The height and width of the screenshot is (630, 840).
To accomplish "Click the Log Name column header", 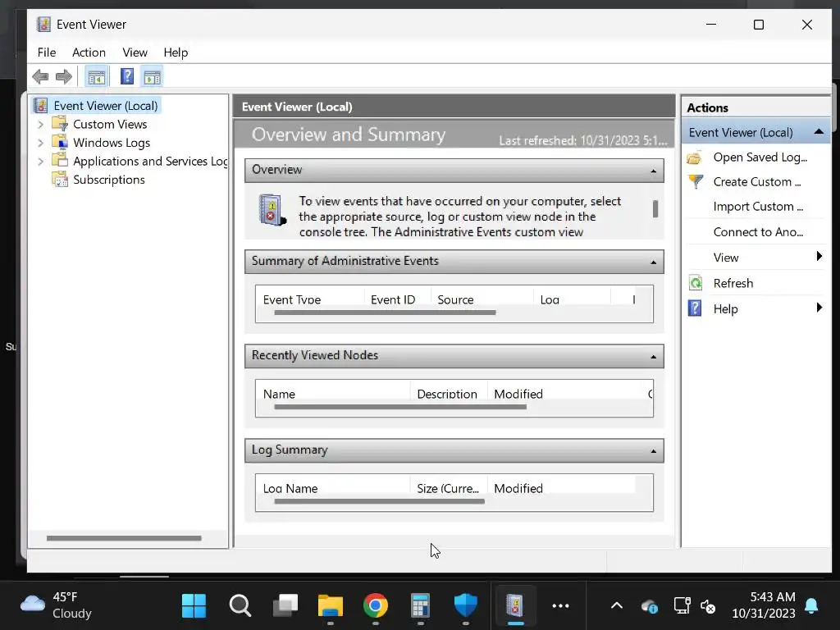I will (x=332, y=487).
